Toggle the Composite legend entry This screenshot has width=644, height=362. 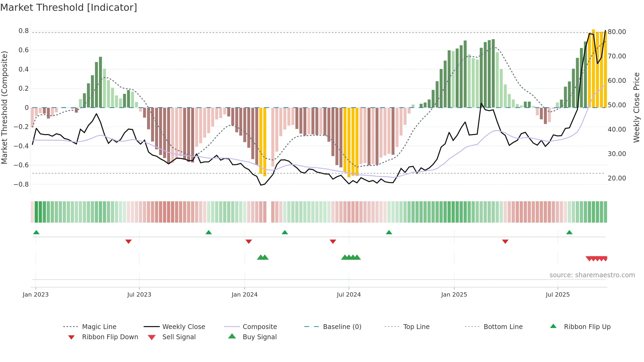[x=250, y=327]
